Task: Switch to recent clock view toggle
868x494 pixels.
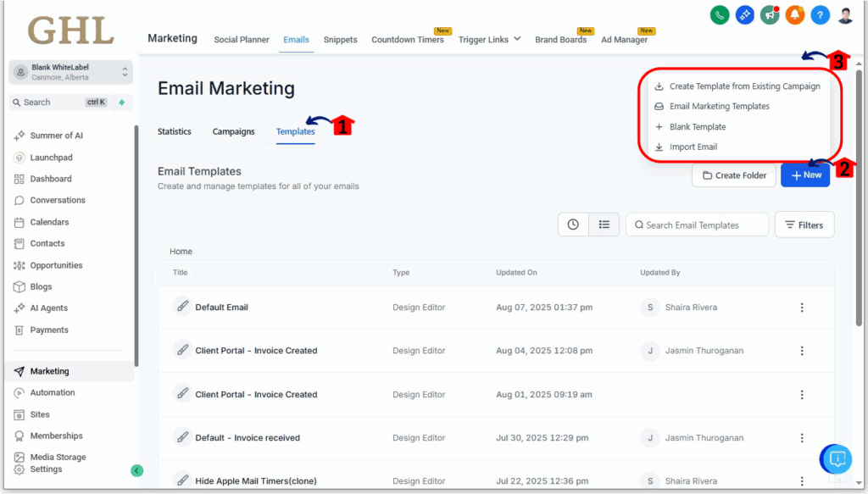Action: [573, 225]
